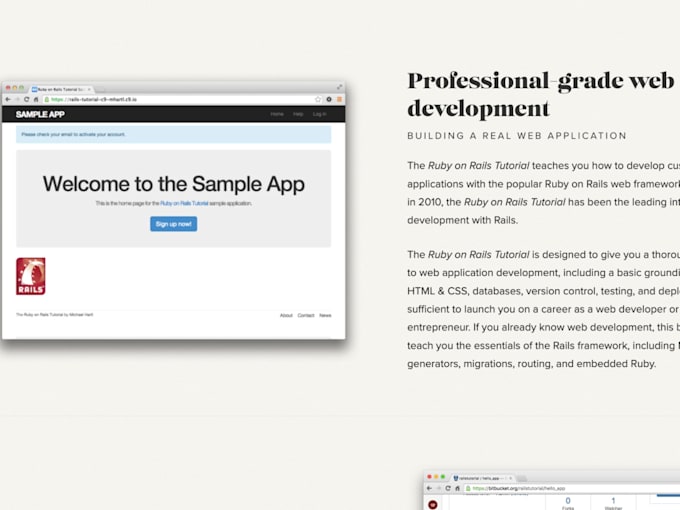Screen dimensions: 680x510
Task: Close the railstutorial / hello_app tab
Action: (510, 478)
